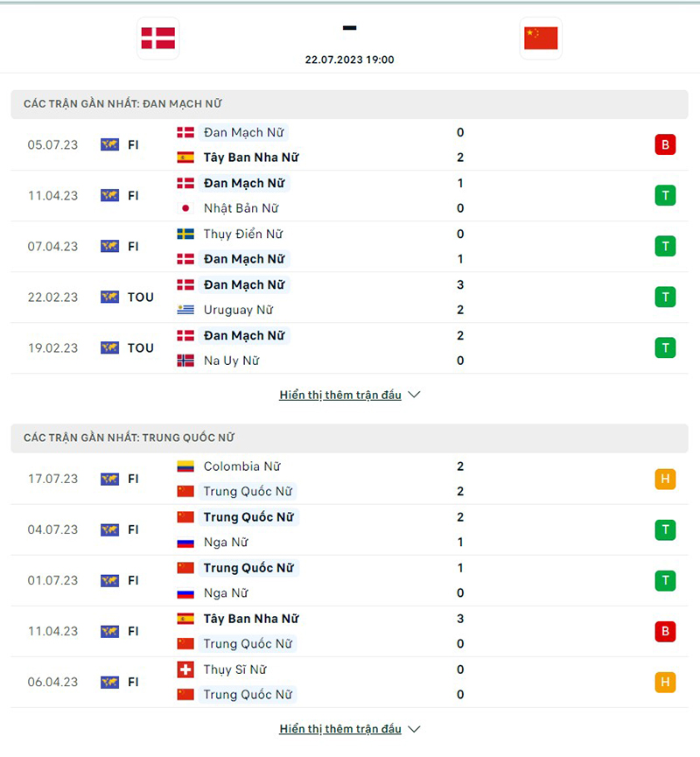Click the Colombia Nữ flag icon
The image size is (700, 757).
coord(185,466)
